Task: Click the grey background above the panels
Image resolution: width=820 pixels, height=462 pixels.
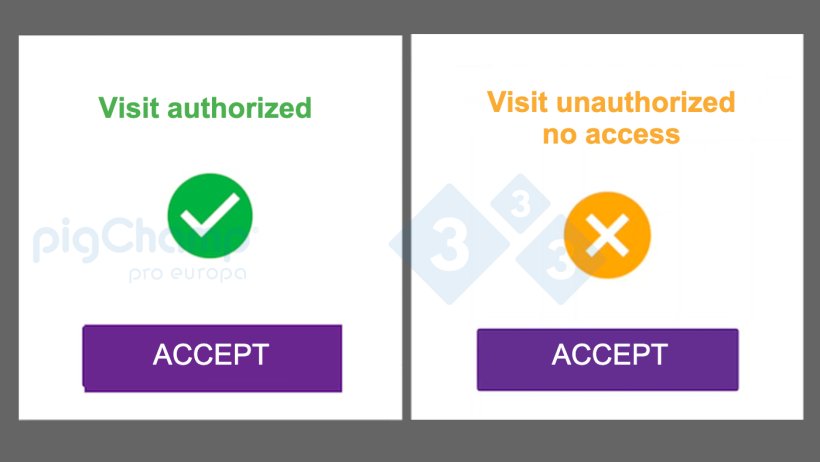Action: (410, 16)
